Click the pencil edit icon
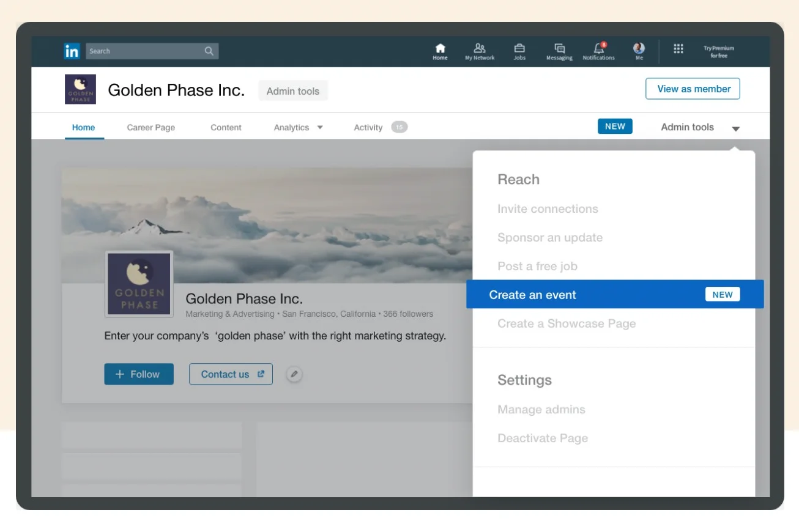This screenshot has height=532, width=799. 295,374
